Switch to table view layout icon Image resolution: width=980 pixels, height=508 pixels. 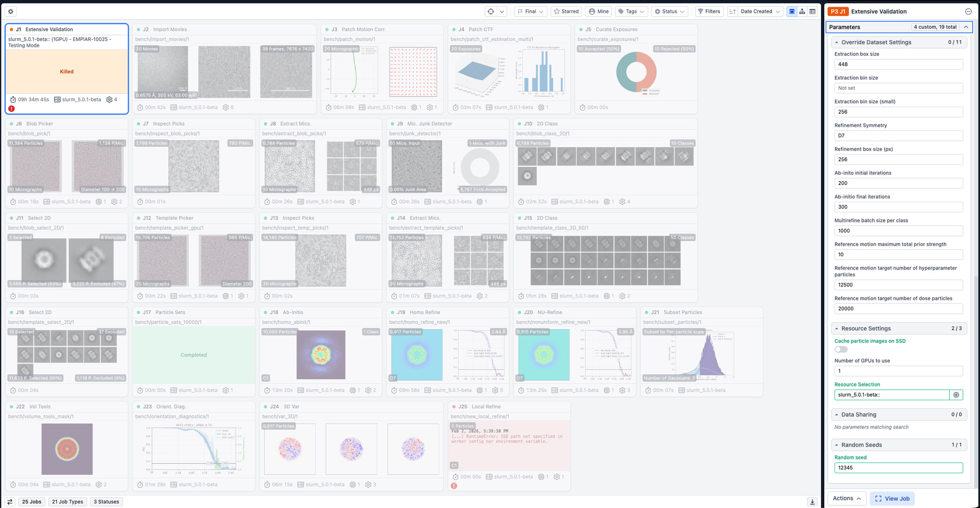[x=813, y=11]
